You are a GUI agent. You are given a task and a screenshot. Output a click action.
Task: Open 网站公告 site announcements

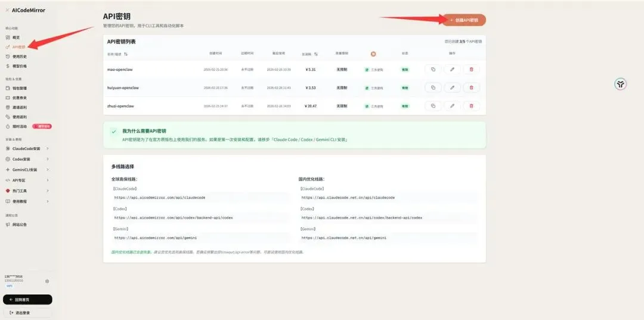pos(20,225)
